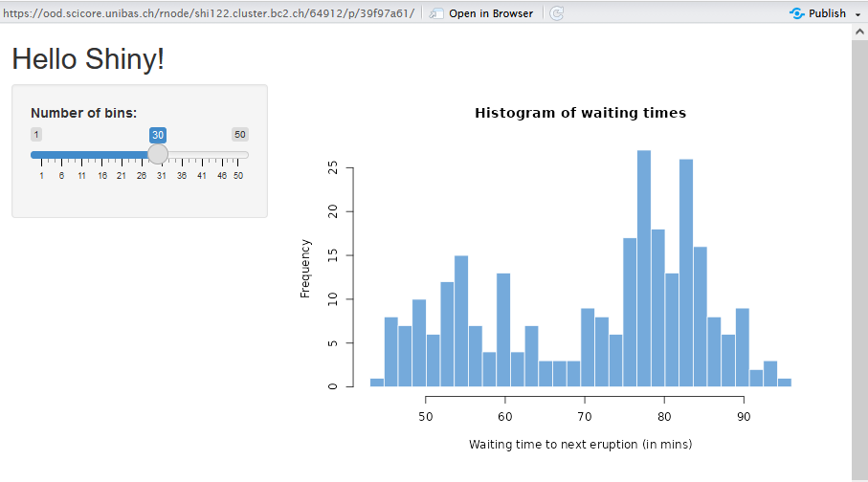Click the Open in Browser text
The width and height of the screenshot is (868, 482).
(x=491, y=13)
